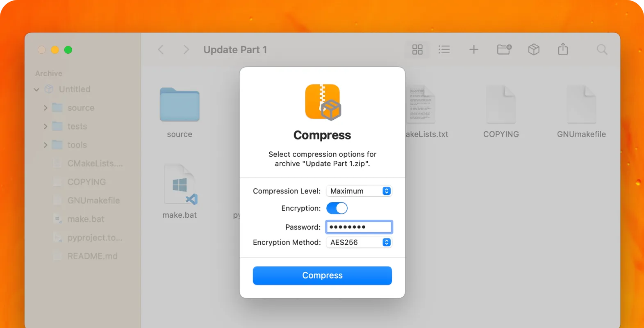The width and height of the screenshot is (644, 328).
Task: Disable the Encryption toggle switch
Action: 337,208
